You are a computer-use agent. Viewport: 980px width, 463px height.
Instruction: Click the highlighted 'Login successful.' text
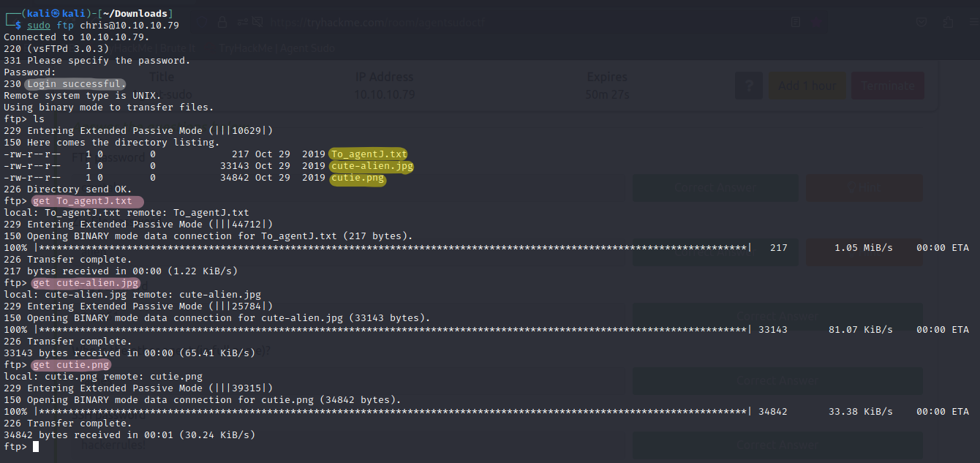point(74,84)
